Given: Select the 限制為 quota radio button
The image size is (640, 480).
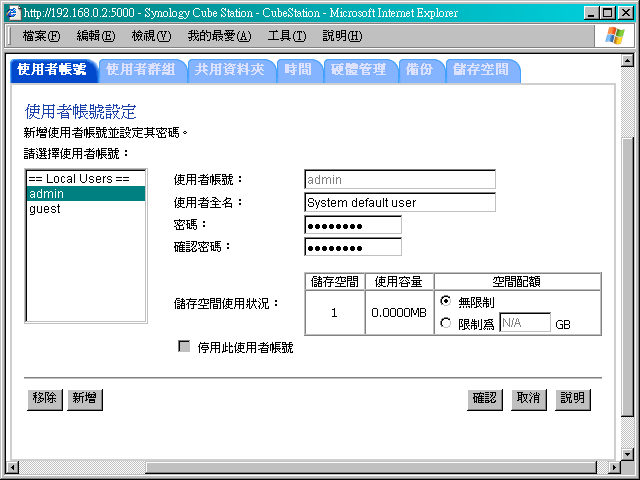Looking at the screenshot, I should tap(445, 323).
